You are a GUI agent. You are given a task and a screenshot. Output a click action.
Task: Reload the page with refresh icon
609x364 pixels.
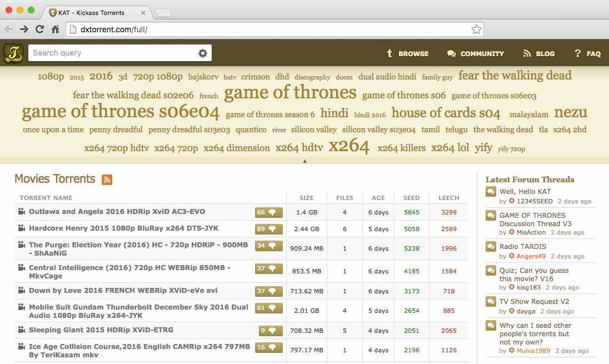[39, 29]
